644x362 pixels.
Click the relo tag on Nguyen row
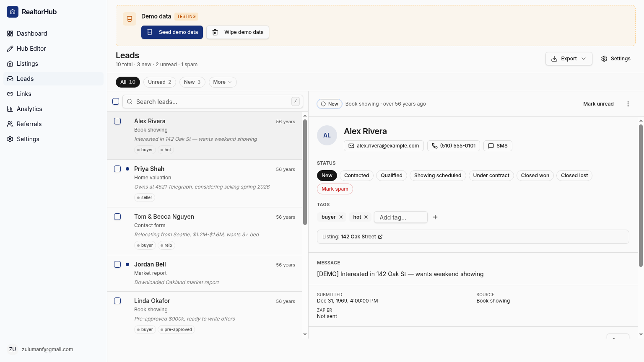click(166, 245)
